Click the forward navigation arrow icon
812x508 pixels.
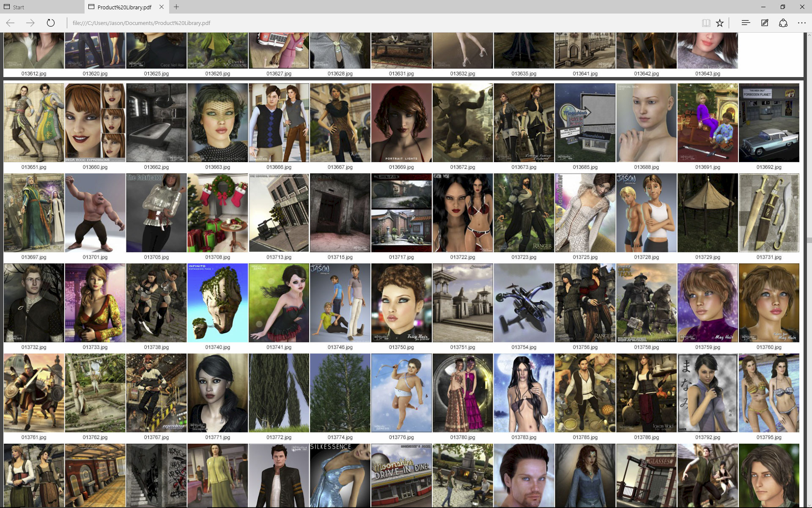[x=30, y=23]
